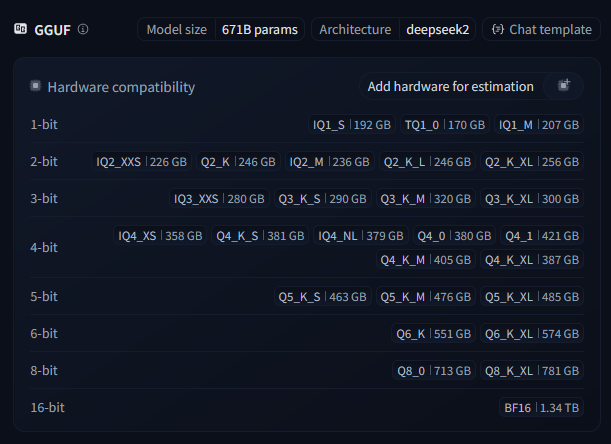Pick the Q5_K_M 476 GB option
Viewport: 611px width, 444px height.
click(426, 297)
